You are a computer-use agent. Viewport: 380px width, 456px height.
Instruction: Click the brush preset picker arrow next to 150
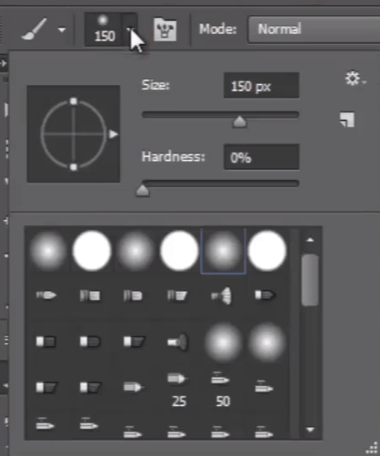(129, 30)
